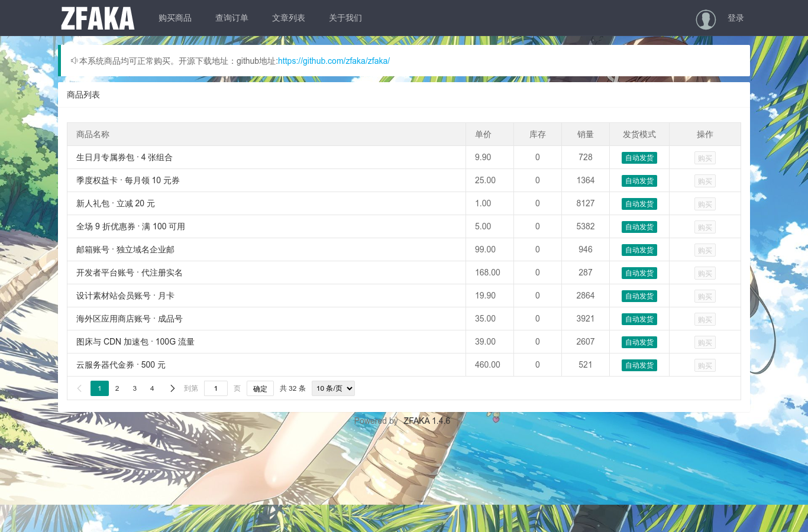
Task: Go to page 2
Action: tap(117, 388)
